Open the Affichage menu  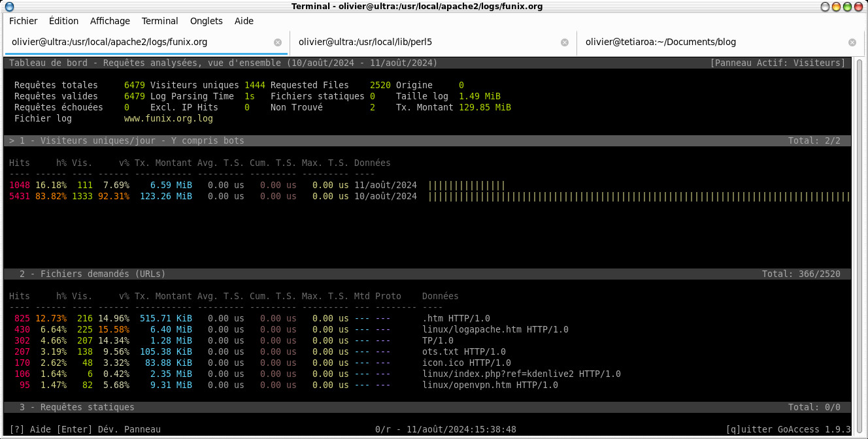110,21
